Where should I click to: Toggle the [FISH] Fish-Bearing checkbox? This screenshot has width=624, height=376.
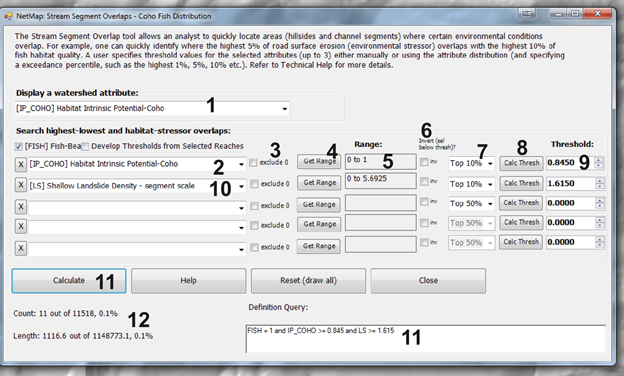[x=18, y=146]
